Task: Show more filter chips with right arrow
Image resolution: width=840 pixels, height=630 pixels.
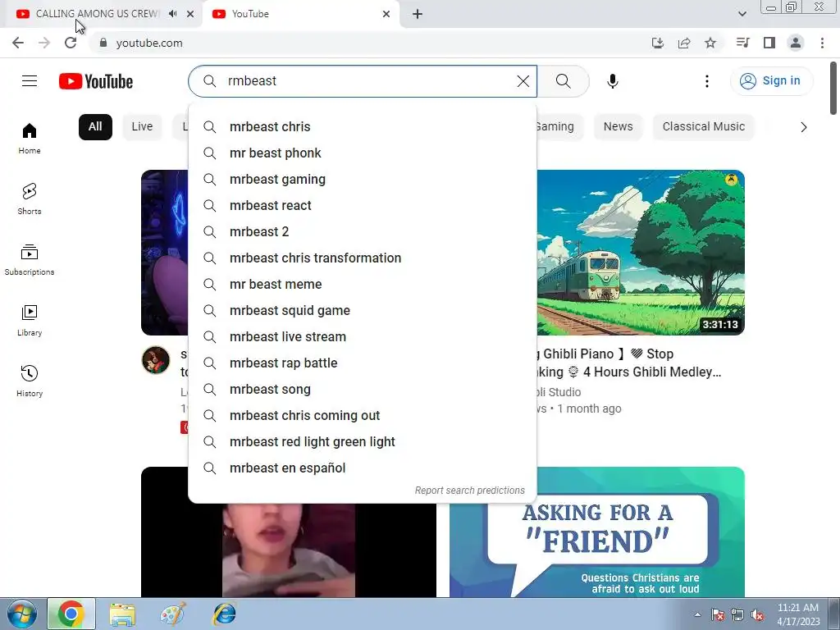Action: coord(804,127)
